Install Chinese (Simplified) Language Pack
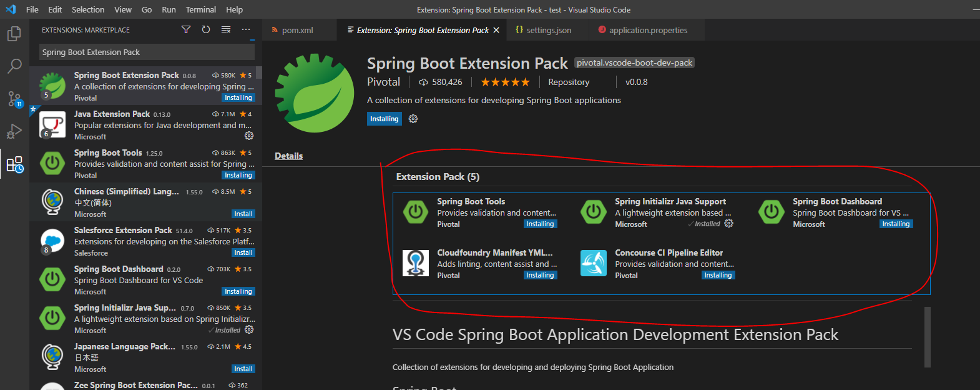 (x=243, y=214)
